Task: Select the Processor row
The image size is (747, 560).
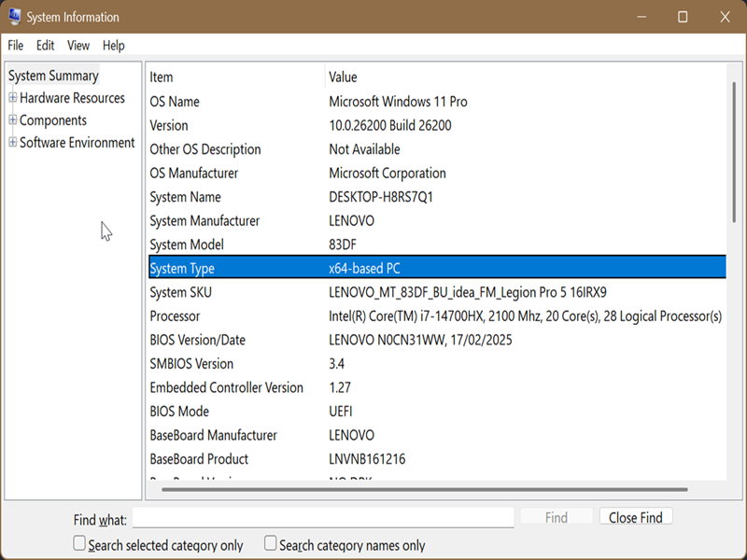Action: [437, 315]
